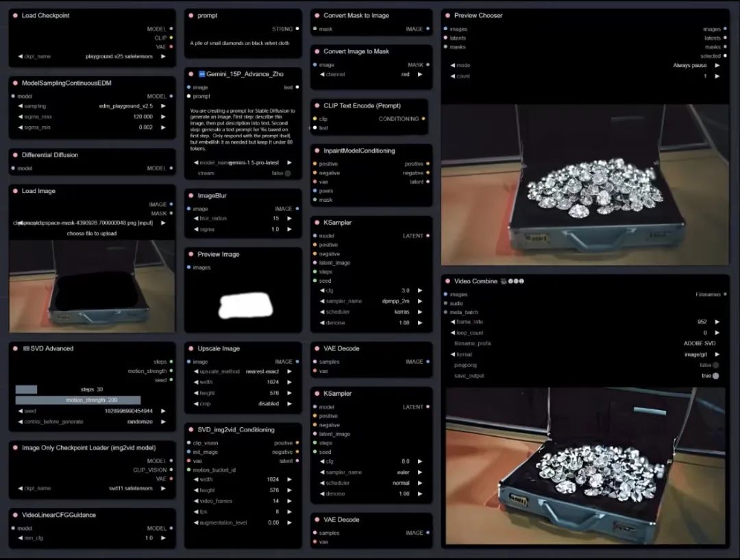
Task: Click the sigma_min 0.002 value
Action: tap(146, 127)
